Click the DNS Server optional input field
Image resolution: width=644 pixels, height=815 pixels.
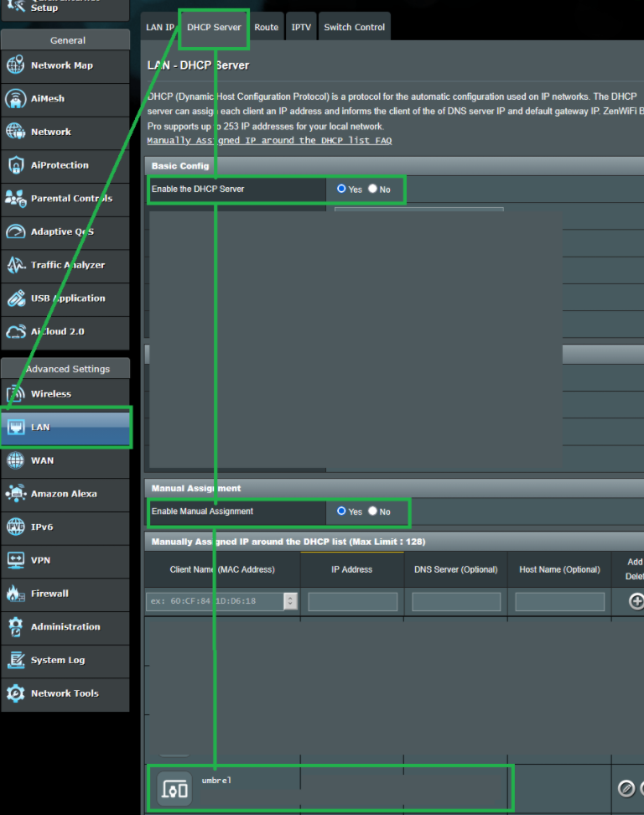(x=456, y=601)
